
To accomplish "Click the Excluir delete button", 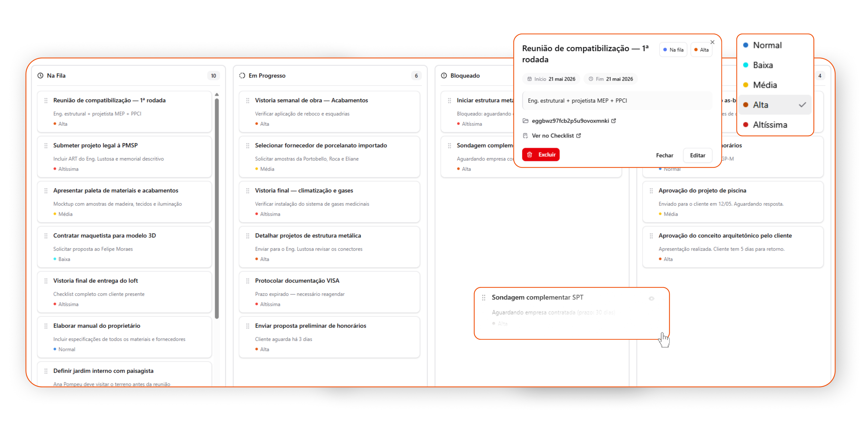I will click(541, 155).
